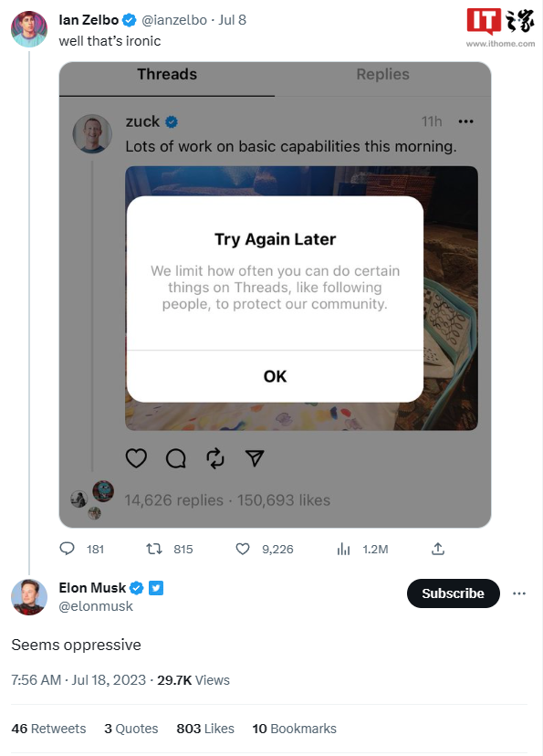View the 46 Retweets list
The width and height of the screenshot is (543, 756).
(48, 729)
